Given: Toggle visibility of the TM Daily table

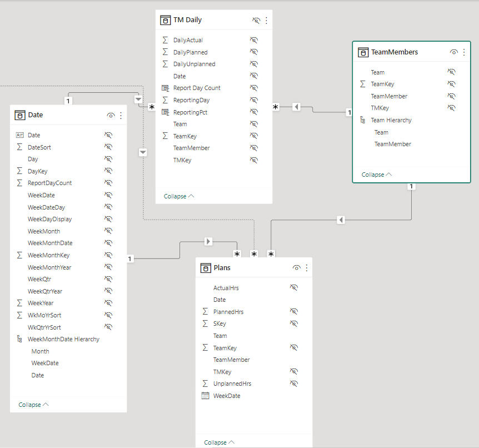Looking at the screenshot, I should 256,21.
